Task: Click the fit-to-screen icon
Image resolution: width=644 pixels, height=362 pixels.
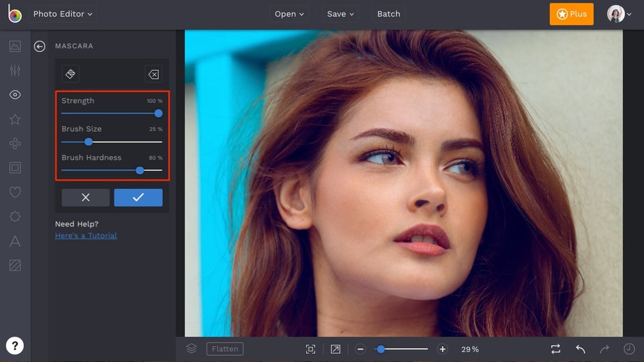Action: 310,349
